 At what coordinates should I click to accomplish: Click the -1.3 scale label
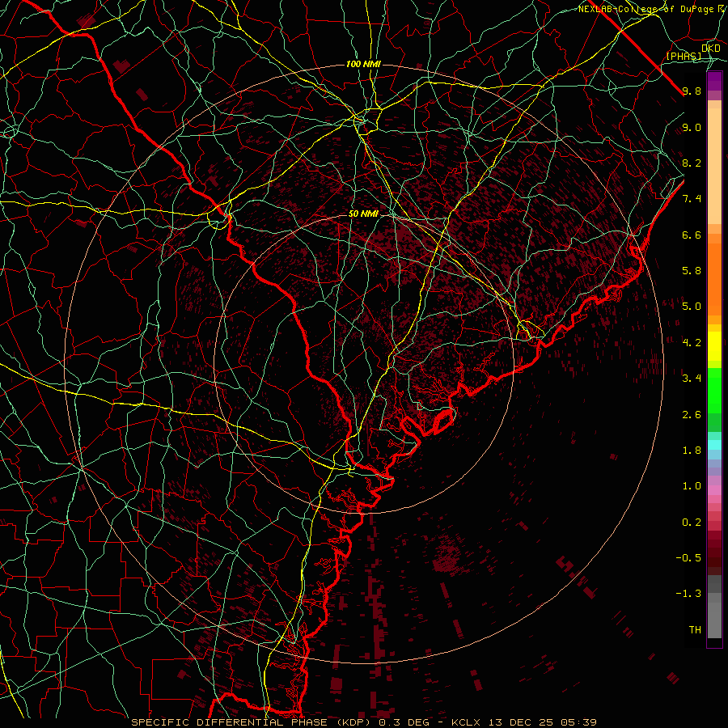[688, 594]
